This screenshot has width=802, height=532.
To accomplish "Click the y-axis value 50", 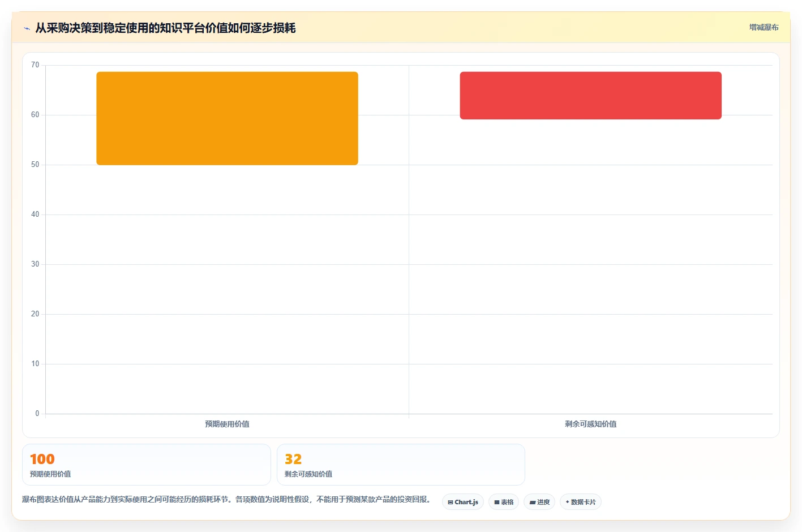I will [x=35, y=165].
